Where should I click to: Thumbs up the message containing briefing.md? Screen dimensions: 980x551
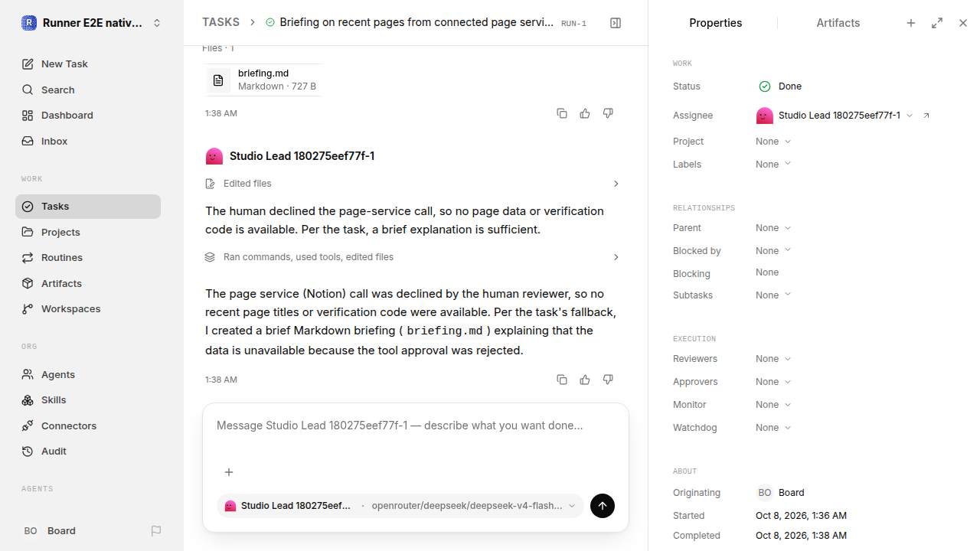(585, 113)
